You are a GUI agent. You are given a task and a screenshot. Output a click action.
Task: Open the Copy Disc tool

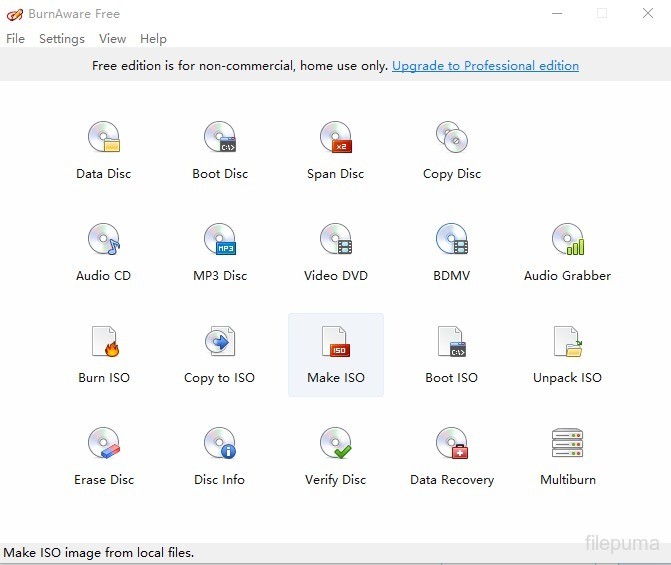coord(452,151)
